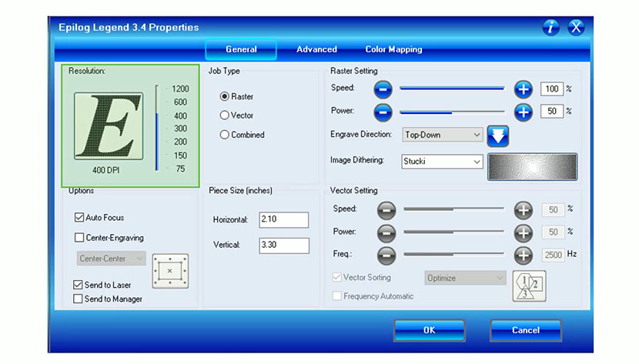Viewport: 639px width, 364px height.
Task: Click the Horizontal piece size field
Action: point(283,220)
